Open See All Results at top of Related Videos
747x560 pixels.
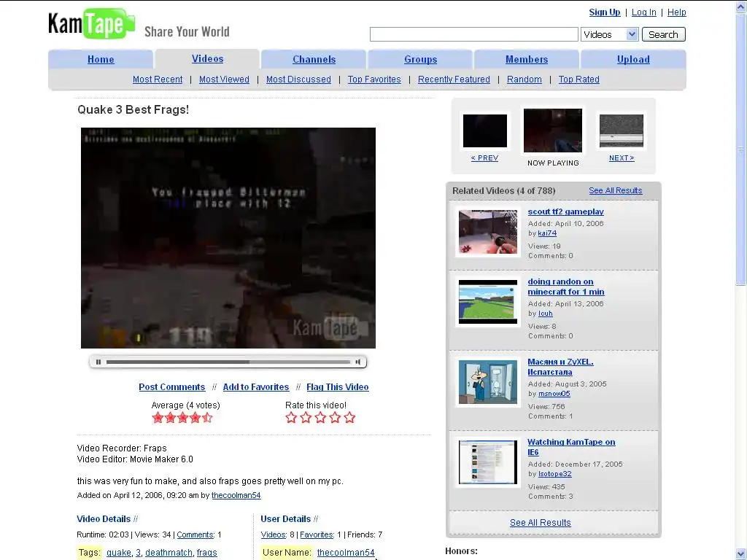click(616, 190)
